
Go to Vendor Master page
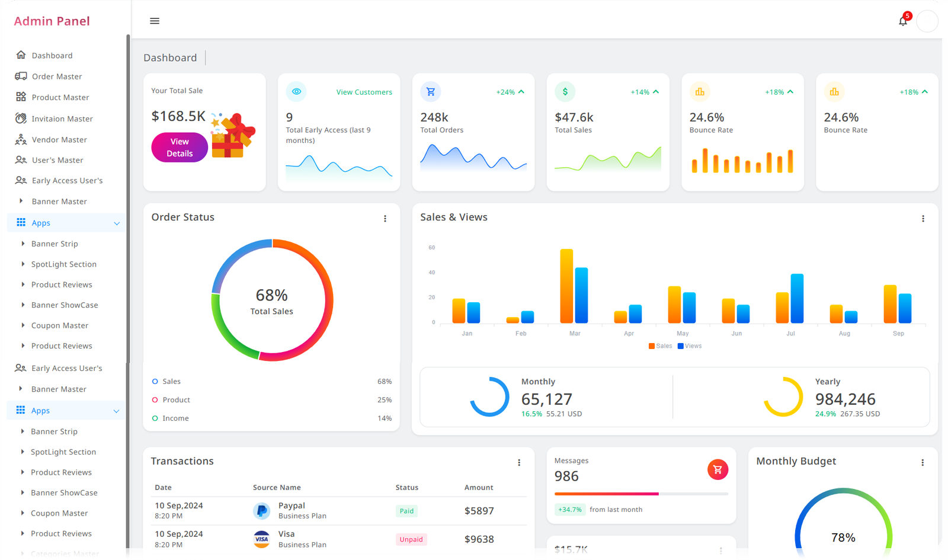coord(59,140)
